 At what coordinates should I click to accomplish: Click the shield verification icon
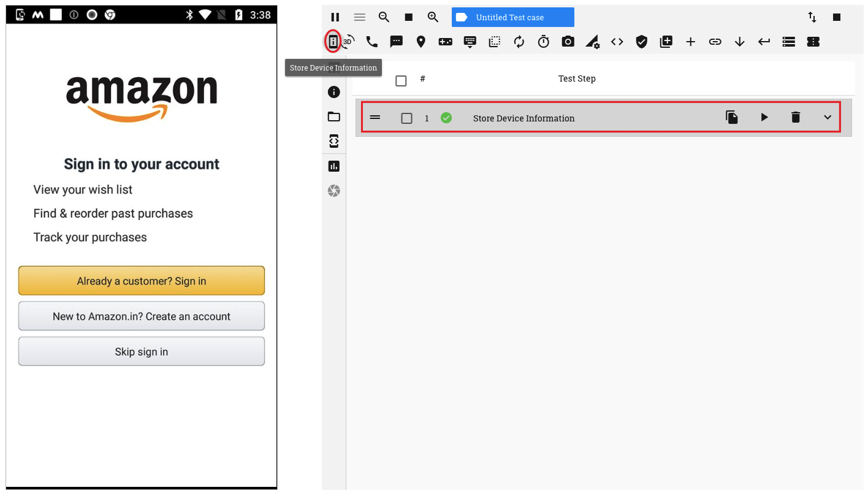tap(642, 41)
